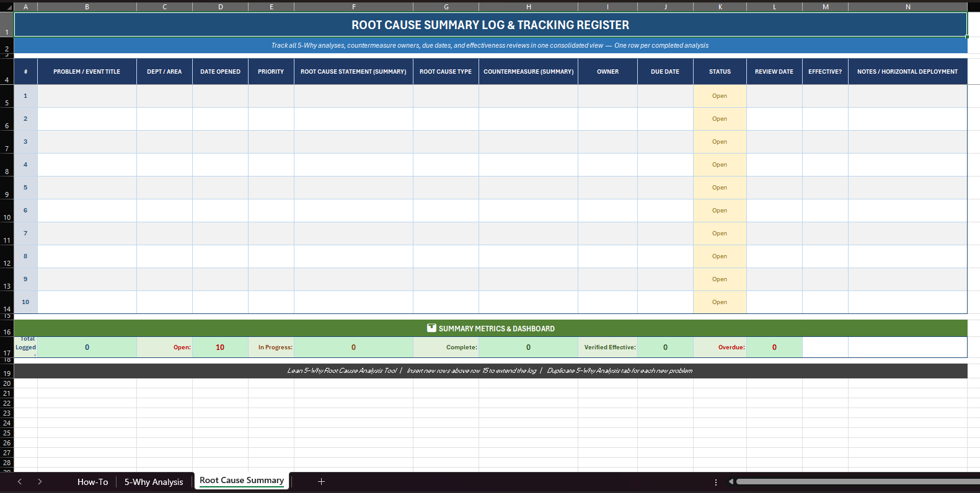The image size is (980, 493).
Task: Select the Root Cause Summary sheet tab
Action: 242,481
